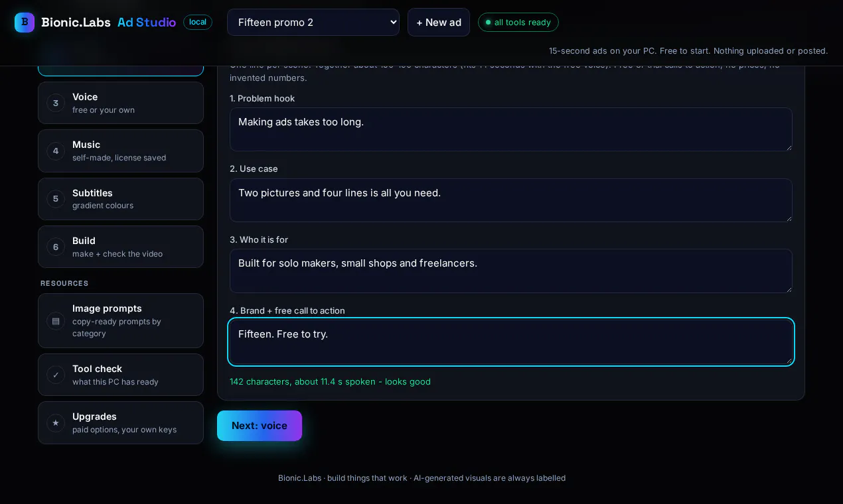The image size is (843, 504).
Task: Click the Upgrades star icon
Action: pos(56,422)
